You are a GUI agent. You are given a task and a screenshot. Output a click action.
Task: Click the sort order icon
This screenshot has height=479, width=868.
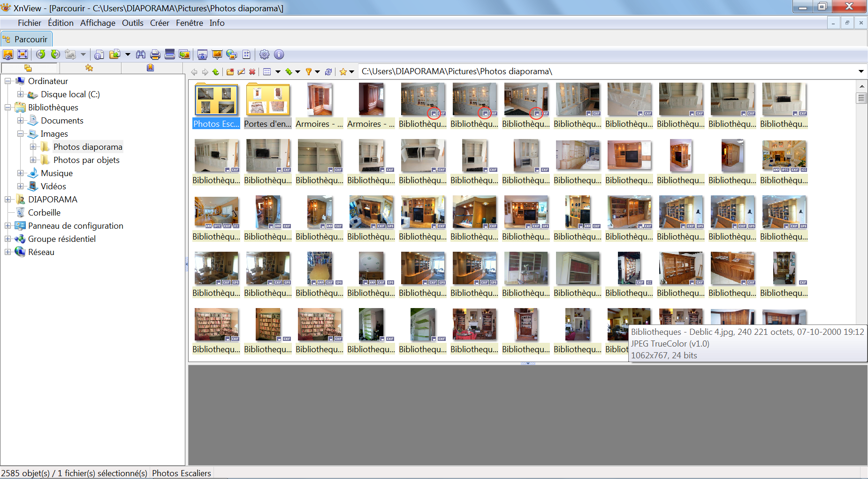(x=289, y=72)
